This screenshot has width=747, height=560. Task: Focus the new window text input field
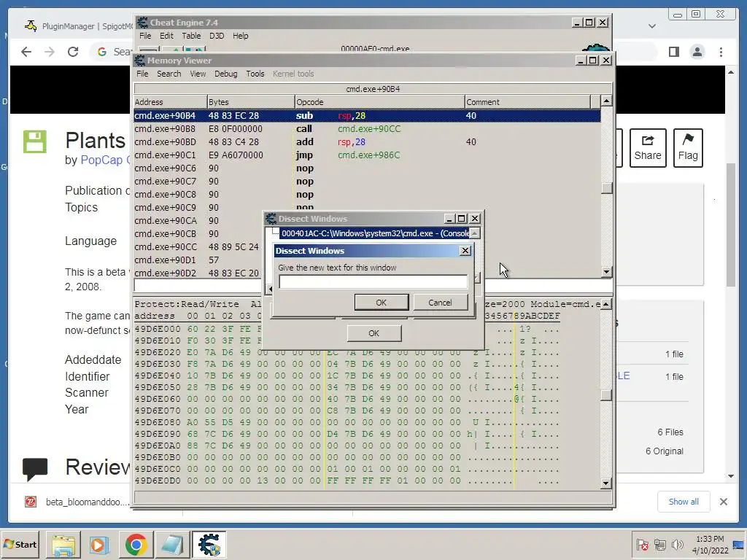coord(373,282)
